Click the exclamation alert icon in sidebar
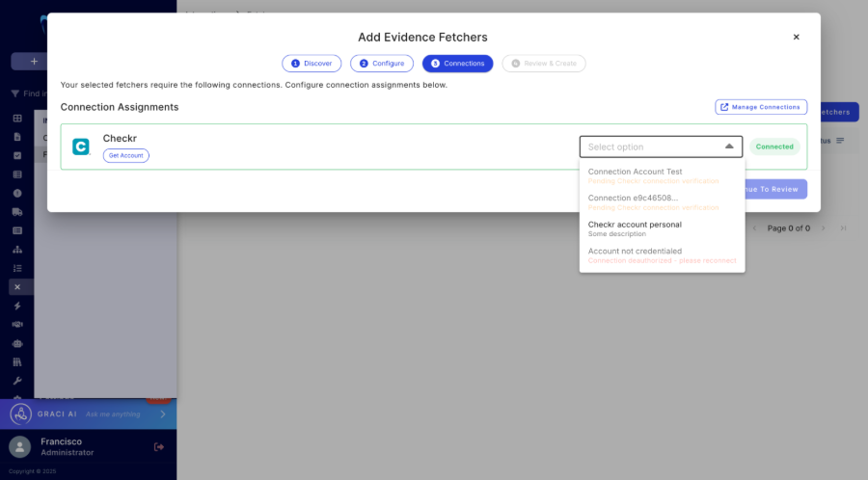 coord(17,194)
